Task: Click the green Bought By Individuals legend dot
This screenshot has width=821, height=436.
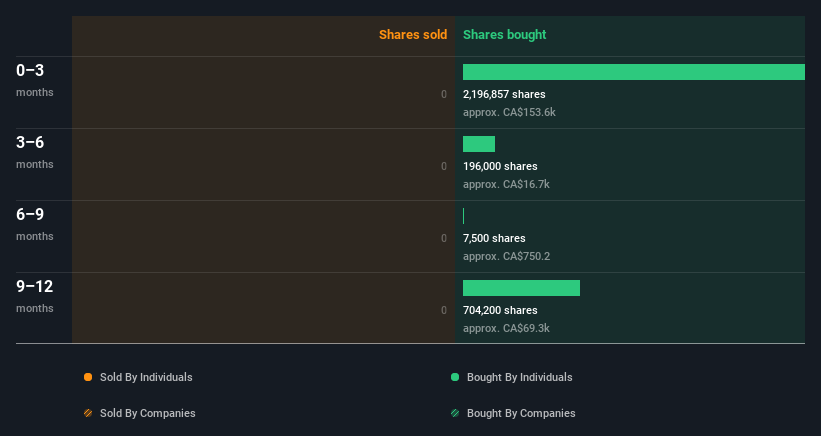Action: point(455,377)
